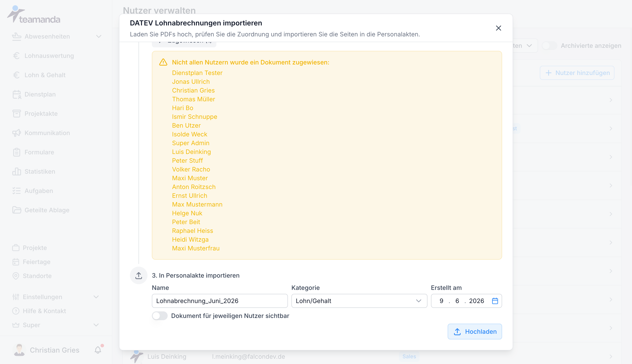Image resolution: width=632 pixels, height=364 pixels.
Task: Click the Feiertage calendar icon
Action: click(x=16, y=262)
